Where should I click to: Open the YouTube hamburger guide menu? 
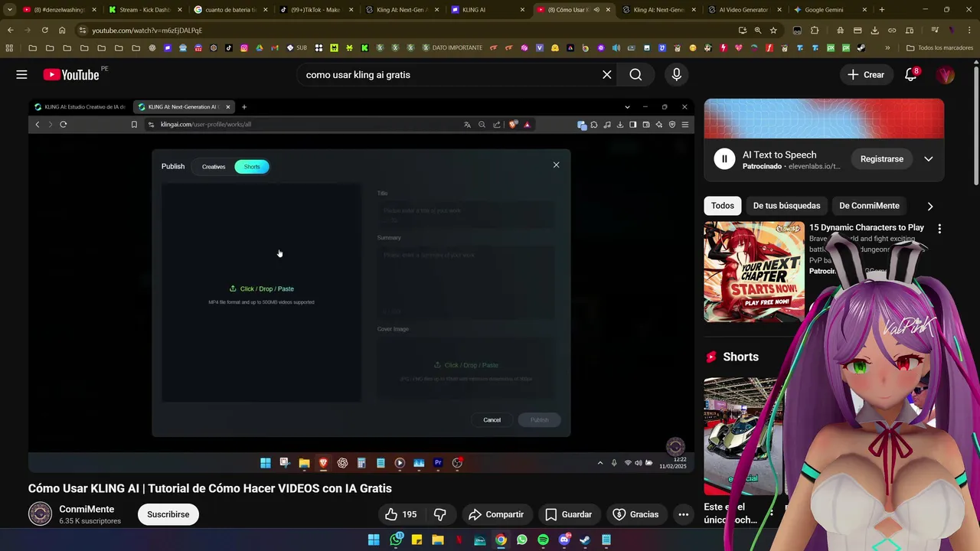(x=21, y=74)
